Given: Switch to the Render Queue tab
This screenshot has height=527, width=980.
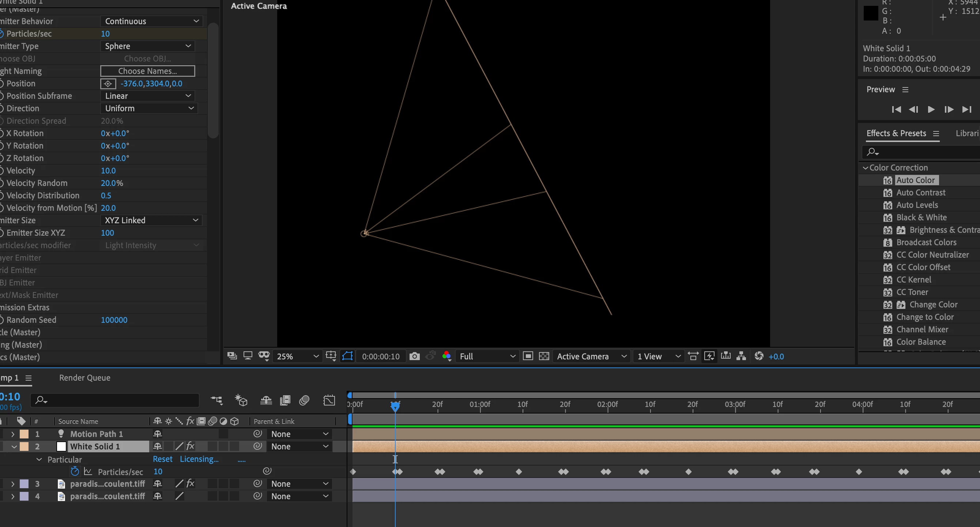Looking at the screenshot, I should pyautogui.click(x=84, y=378).
